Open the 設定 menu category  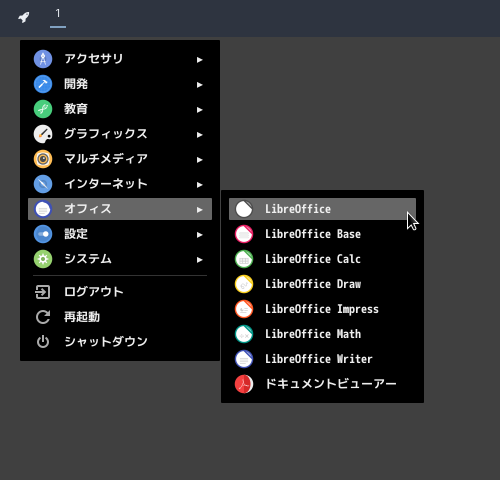point(120,234)
